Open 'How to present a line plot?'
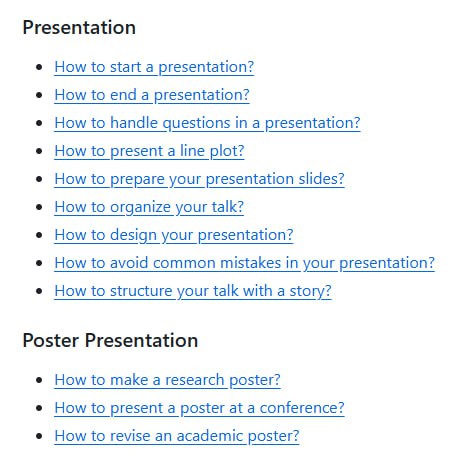 pyautogui.click(x=149, y=151)
